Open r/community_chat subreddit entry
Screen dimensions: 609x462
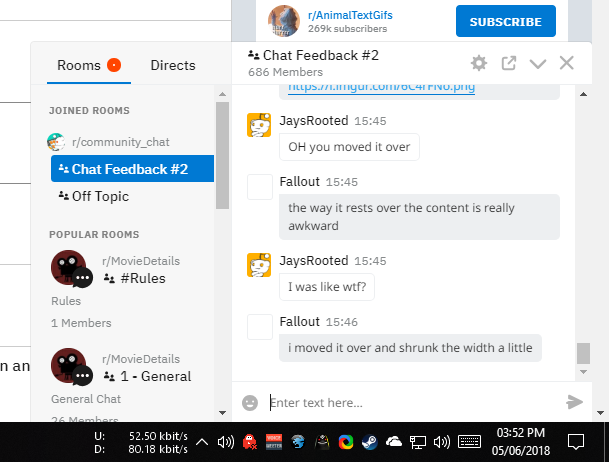(x=120, y=142)
